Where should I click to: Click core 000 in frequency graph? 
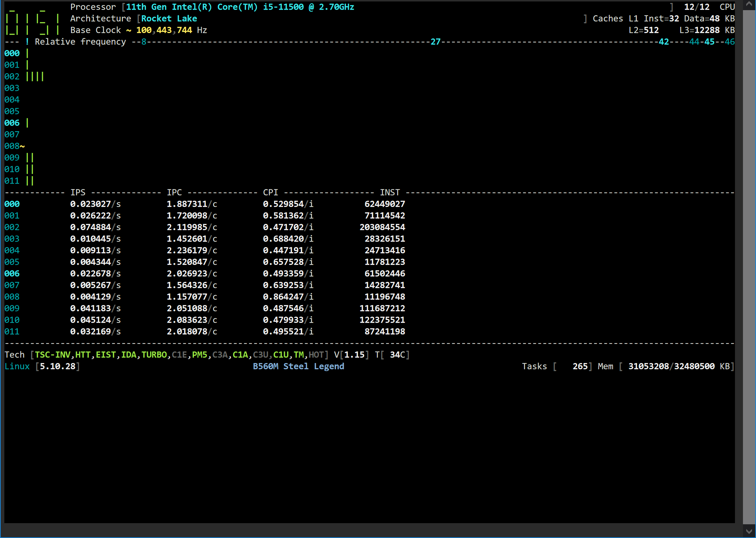point(12,53)
